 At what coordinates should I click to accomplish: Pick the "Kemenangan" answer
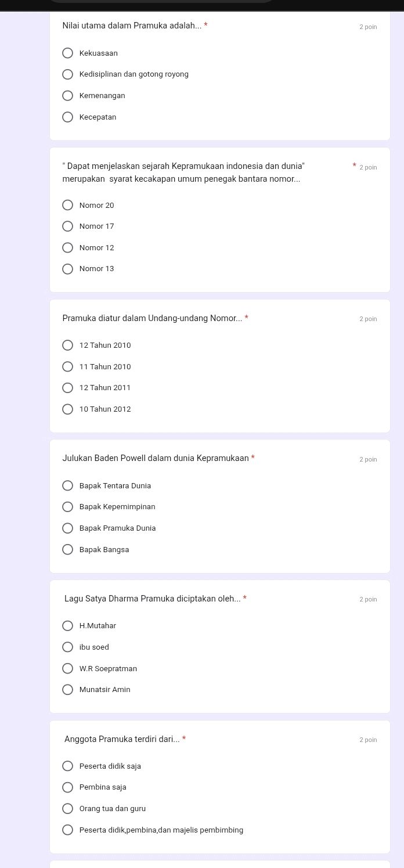tap(68, 96)
